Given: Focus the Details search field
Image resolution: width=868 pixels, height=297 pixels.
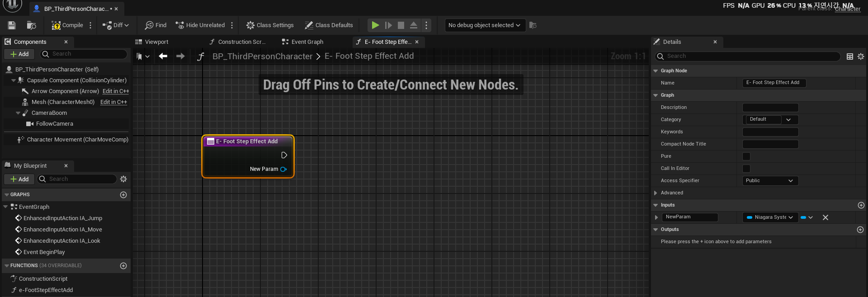Looking at the screenshot, I should 747,56.
